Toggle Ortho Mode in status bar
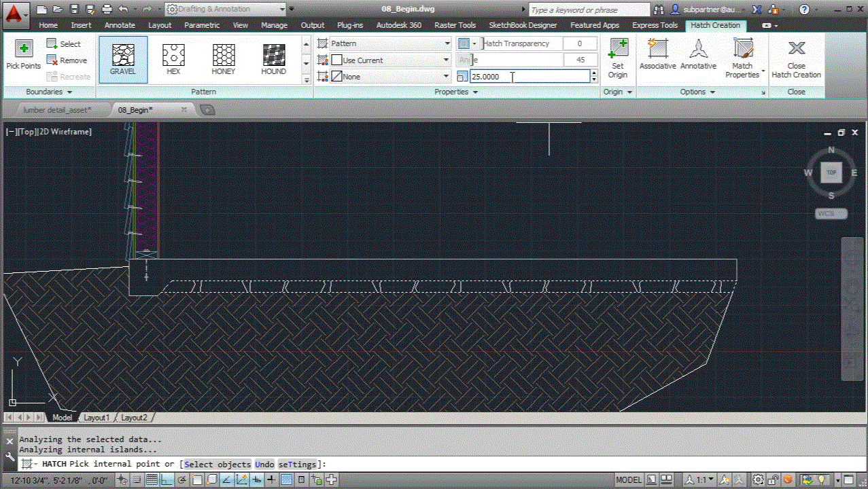This screenshot has width=868, height=489. [167, 480]
